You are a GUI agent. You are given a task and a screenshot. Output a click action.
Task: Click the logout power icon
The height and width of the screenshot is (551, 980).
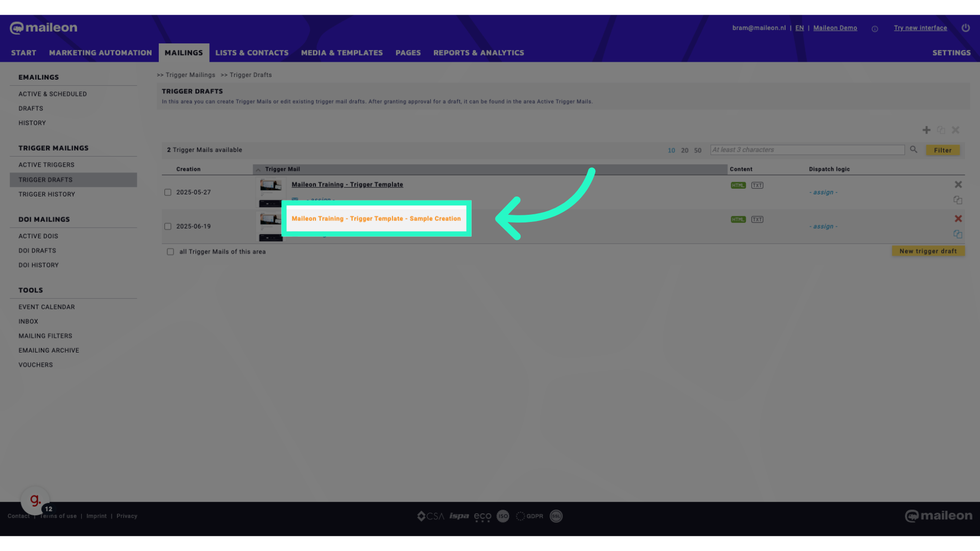(965, 28)
